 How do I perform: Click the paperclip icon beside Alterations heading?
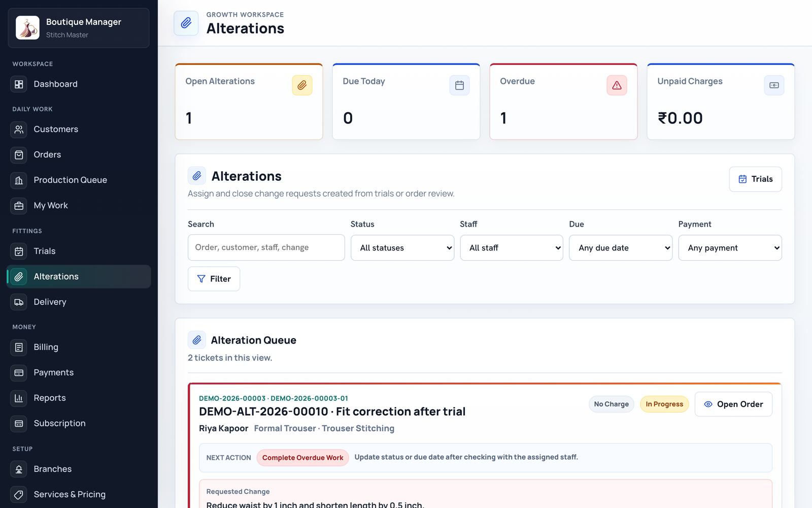click(197, 176)
